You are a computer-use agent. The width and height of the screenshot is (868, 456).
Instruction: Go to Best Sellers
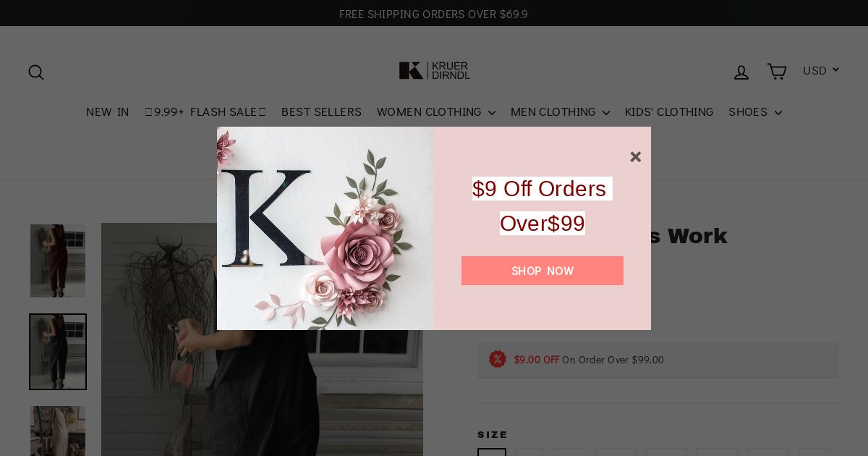tap(321, 112)
